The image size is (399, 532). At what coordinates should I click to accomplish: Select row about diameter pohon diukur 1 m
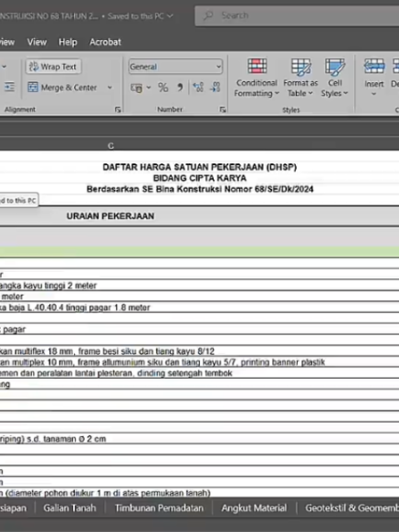tap(199, 493)
